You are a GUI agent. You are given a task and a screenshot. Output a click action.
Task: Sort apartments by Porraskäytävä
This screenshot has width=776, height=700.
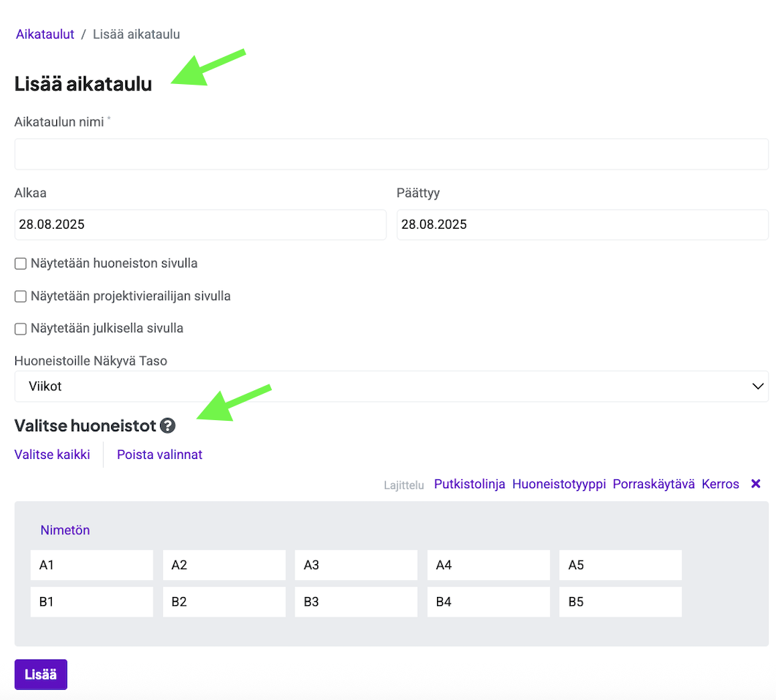tap(653, 484)
